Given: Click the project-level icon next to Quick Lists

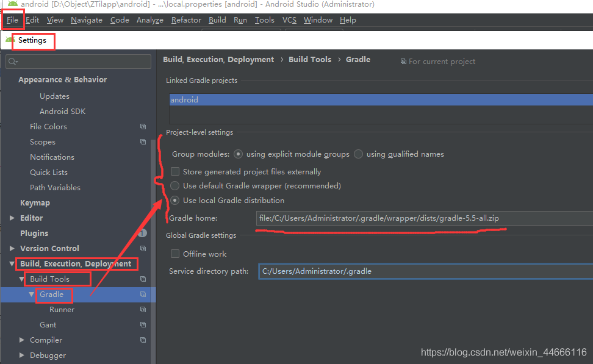Looking at the screenshot, I should click(143, 172).
